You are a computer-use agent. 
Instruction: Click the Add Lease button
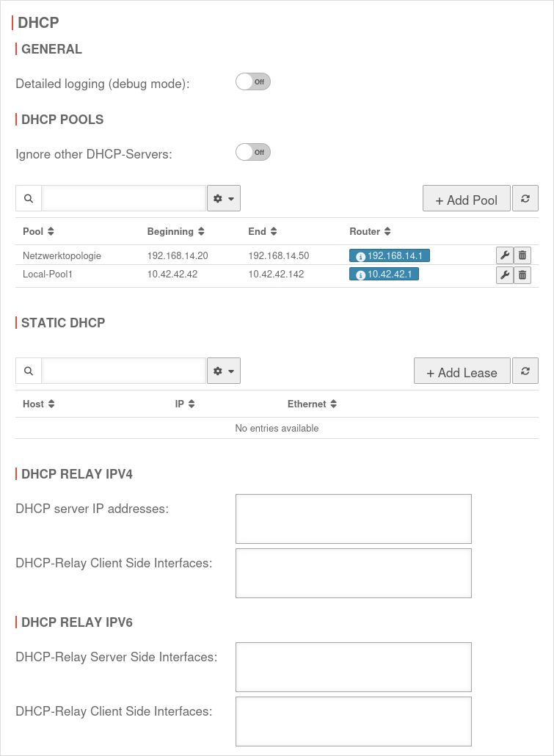(x=462, y=372)
